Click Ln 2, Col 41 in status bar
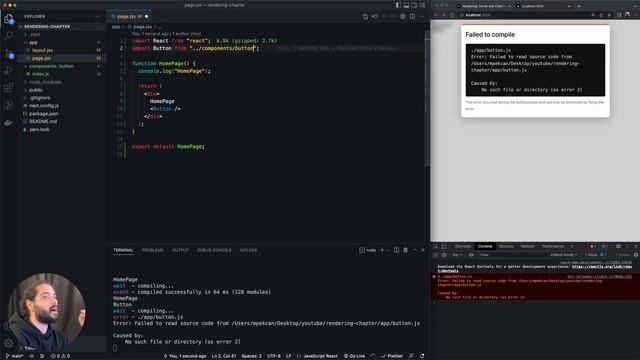The width and height of the screenshot is (640, 360). coord(224,356)
